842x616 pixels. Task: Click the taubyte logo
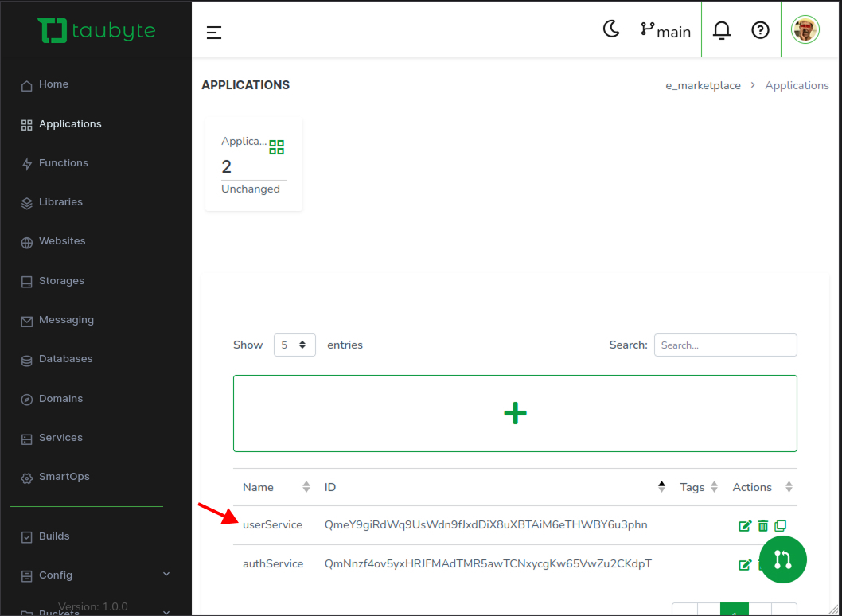click(96, 30)
